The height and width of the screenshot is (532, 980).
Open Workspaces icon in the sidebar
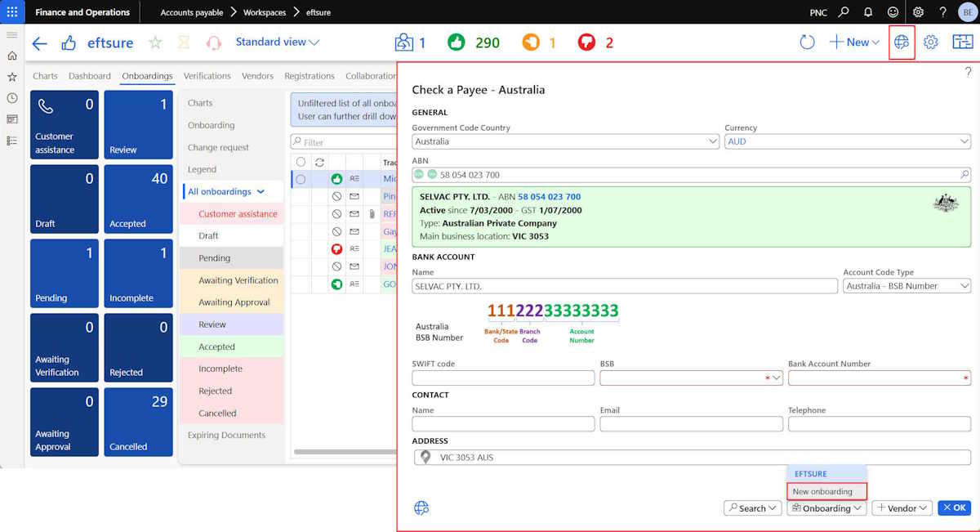11,119
